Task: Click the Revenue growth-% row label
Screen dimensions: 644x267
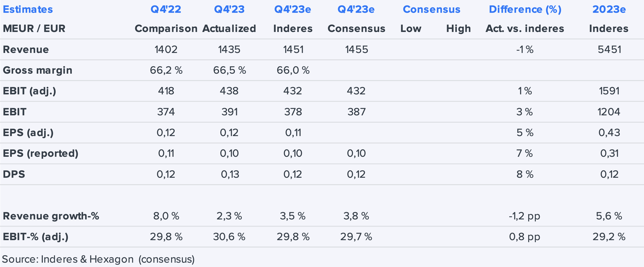Action: point(51,216)
